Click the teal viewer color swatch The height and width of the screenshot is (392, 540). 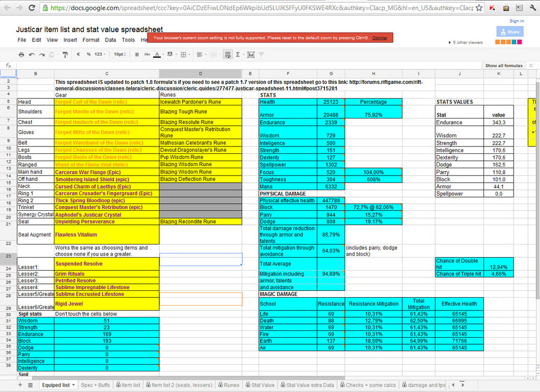[514, 42]
